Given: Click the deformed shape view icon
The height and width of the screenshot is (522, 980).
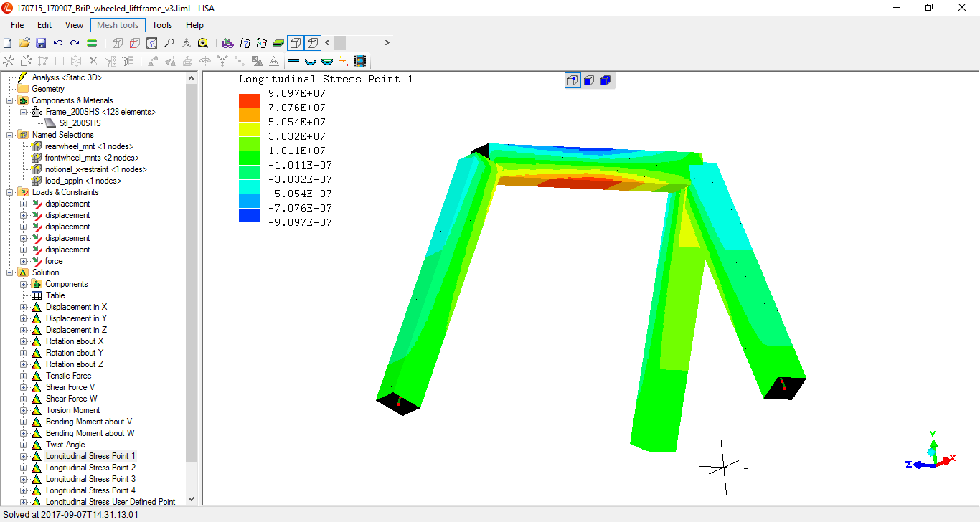Looking at the screenshot, I should point(311,61).
